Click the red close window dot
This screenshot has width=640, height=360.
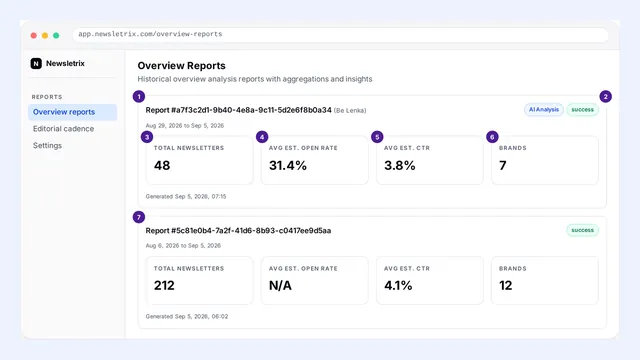[34, 36]
